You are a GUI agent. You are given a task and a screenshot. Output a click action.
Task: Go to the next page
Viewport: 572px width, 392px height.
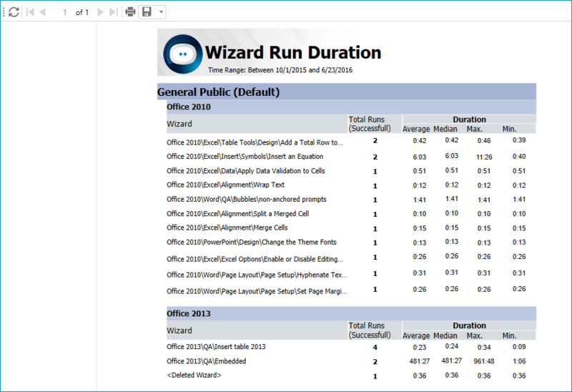(101, 12)
